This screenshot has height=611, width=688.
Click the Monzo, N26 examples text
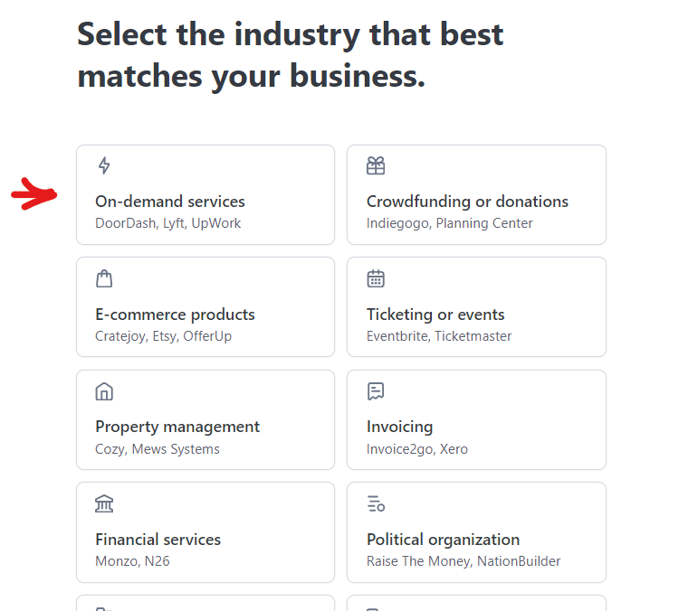point(133,561)
